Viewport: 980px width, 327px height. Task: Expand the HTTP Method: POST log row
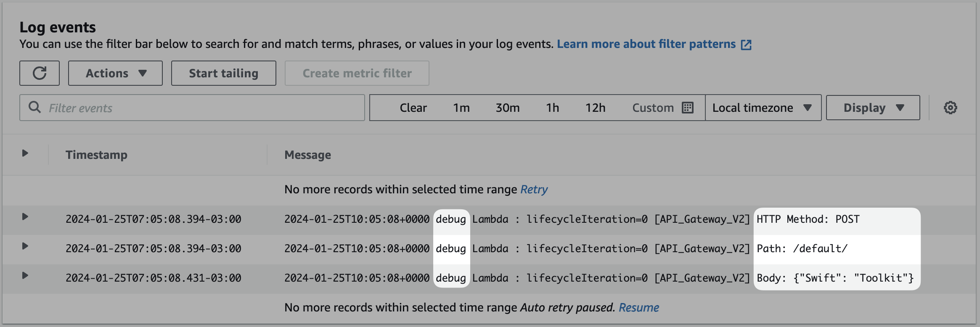point(25,217)
